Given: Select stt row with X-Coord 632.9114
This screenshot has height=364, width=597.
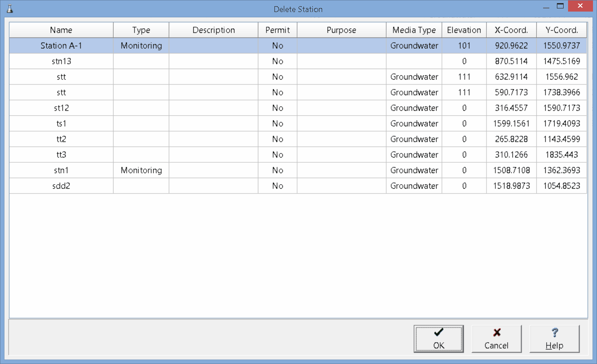Looking at the screenshot, I should pyautogui.click(x=298, y=77).
